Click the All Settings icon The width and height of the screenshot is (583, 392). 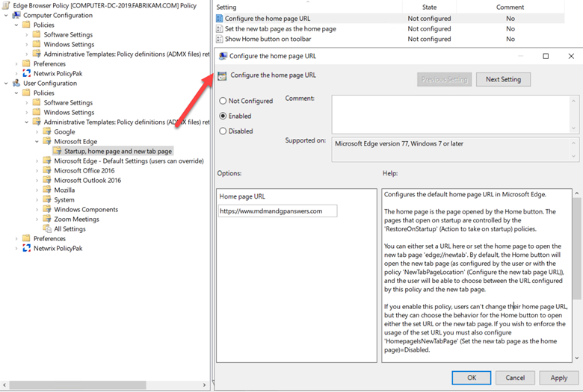[47, 228]
